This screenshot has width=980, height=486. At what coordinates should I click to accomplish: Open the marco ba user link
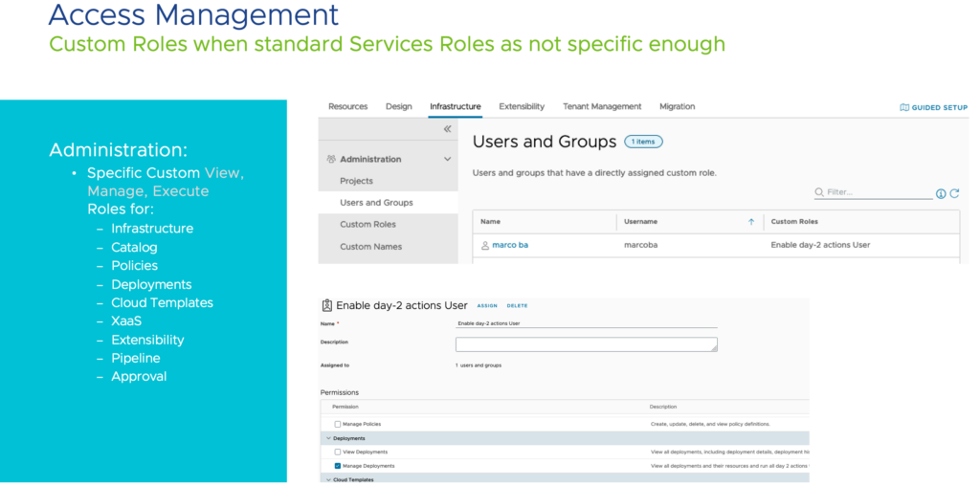pos(510,245)
